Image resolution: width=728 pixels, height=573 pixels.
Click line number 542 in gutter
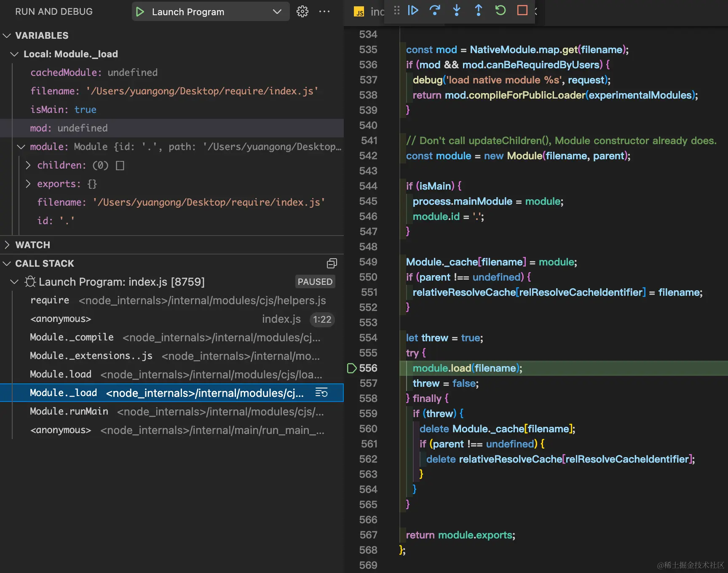368,156
